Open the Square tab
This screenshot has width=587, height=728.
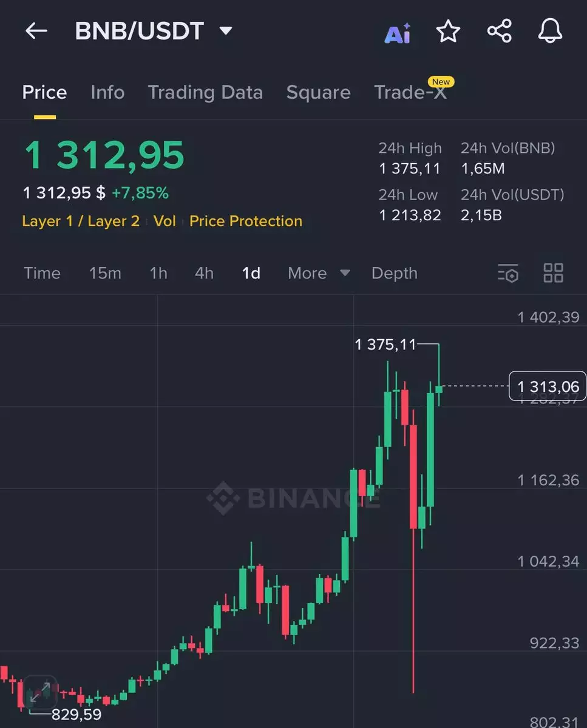pyautogui.click(x=318, y=92)
